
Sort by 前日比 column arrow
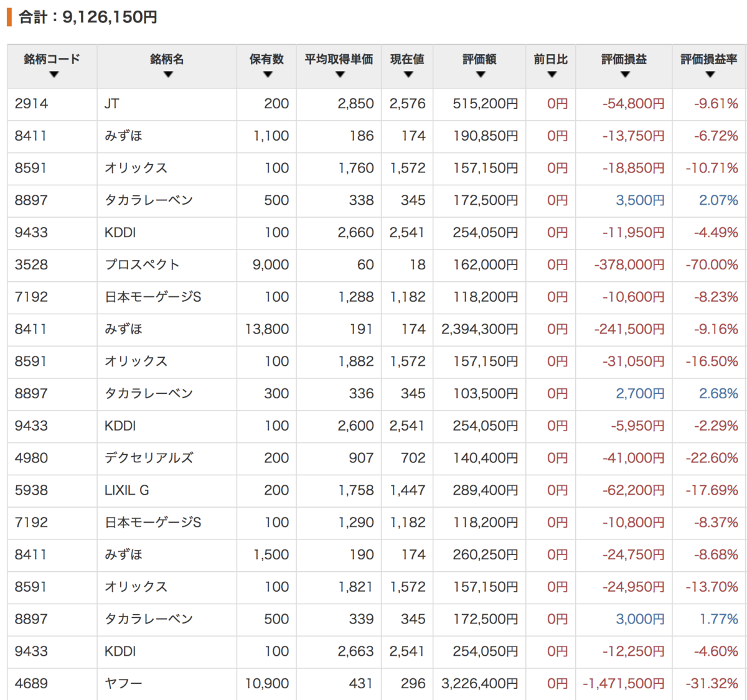pos(552,75)
